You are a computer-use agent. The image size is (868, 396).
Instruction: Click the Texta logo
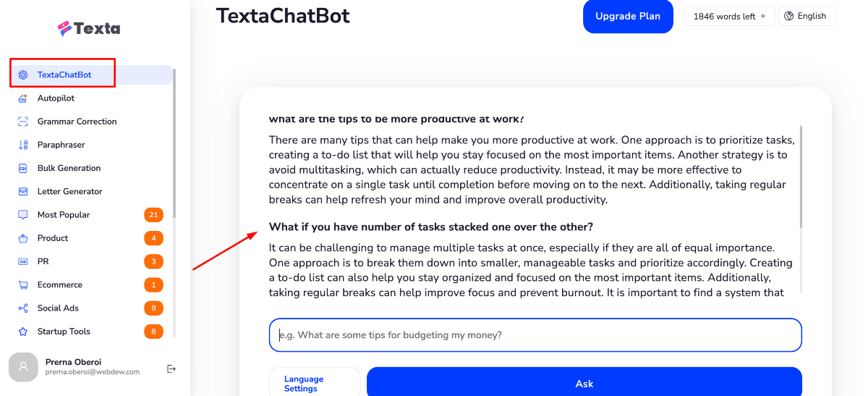pyautogui.click(x=89, y=29)
